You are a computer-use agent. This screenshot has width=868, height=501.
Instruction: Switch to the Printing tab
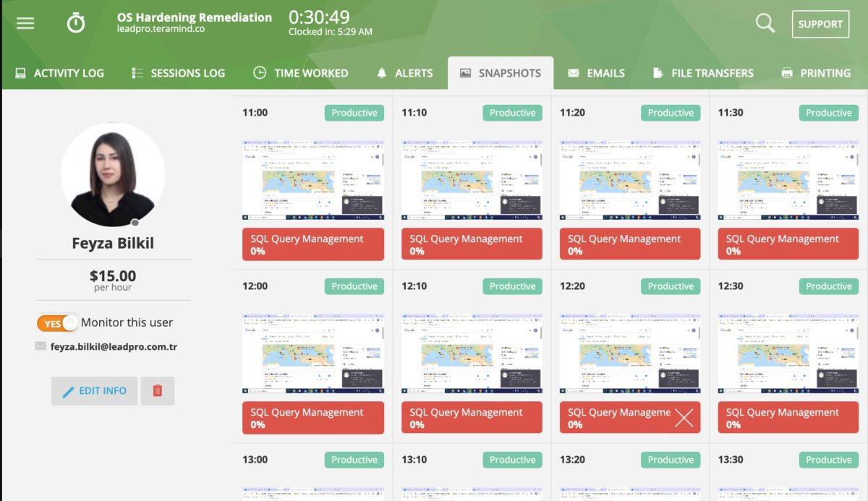pyautogui.click(x=816, y=73)
